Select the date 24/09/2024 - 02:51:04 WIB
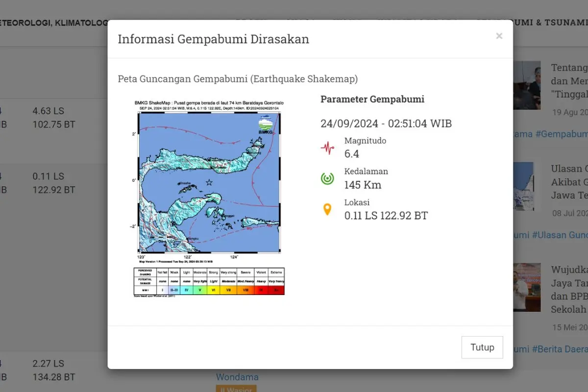The height and width of the screenshot is (392, 588). click(386, 123)
